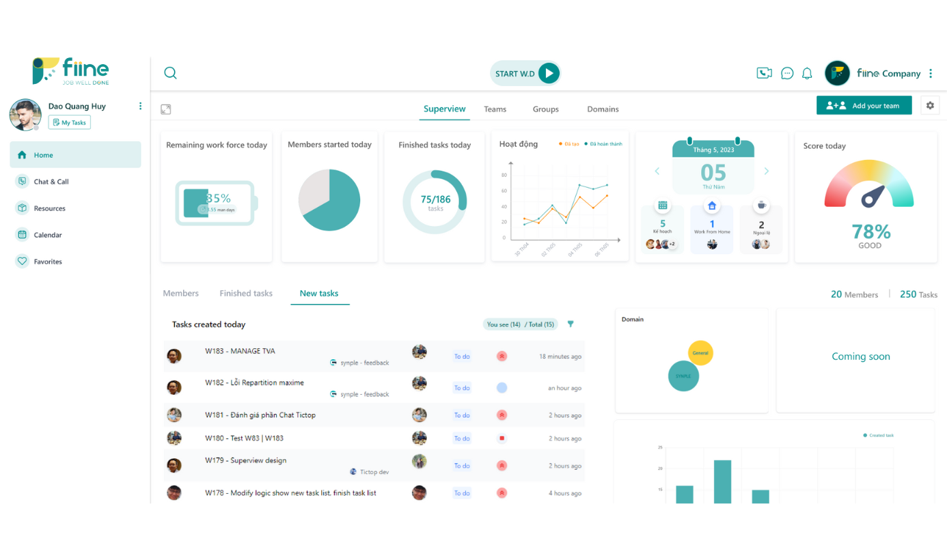The height and width of the screenshot is (560, 947).
Task: Toggle the orange created series in activity legend
Action: click(568, 144)
